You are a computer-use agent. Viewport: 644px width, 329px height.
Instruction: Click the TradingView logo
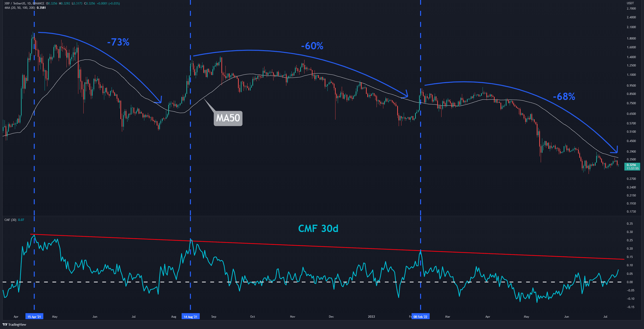pos(14,325)
